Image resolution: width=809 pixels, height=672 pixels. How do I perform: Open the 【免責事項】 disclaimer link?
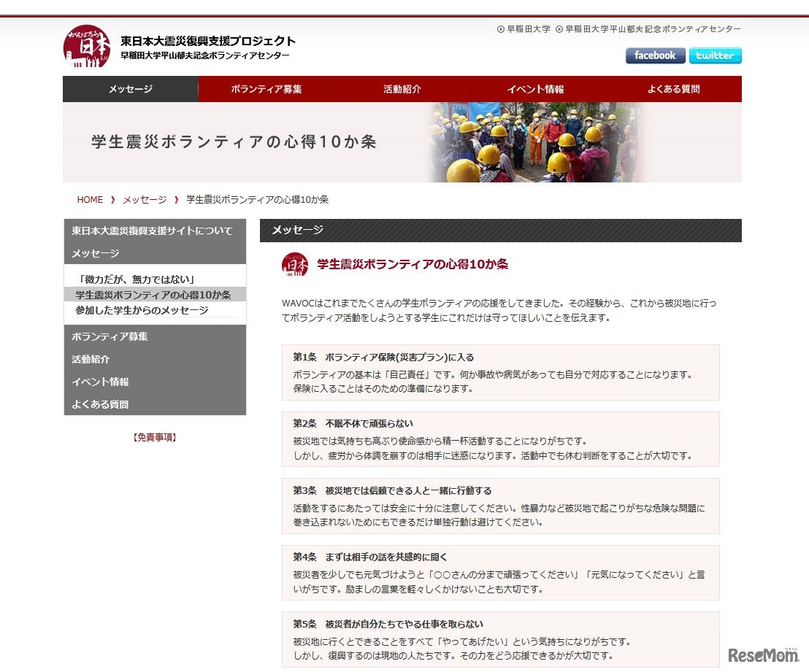[x=153, y=436]
